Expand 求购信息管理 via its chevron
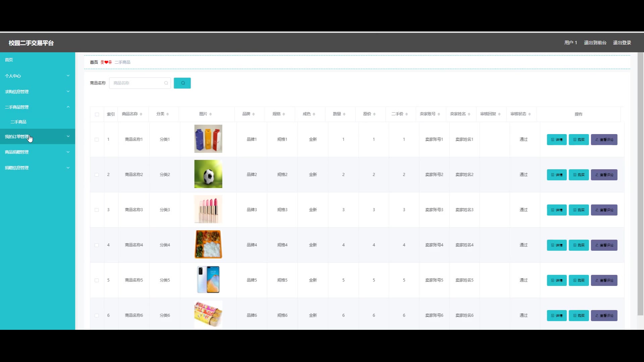Screen dimensions: 644x362 tap(68, 92)
